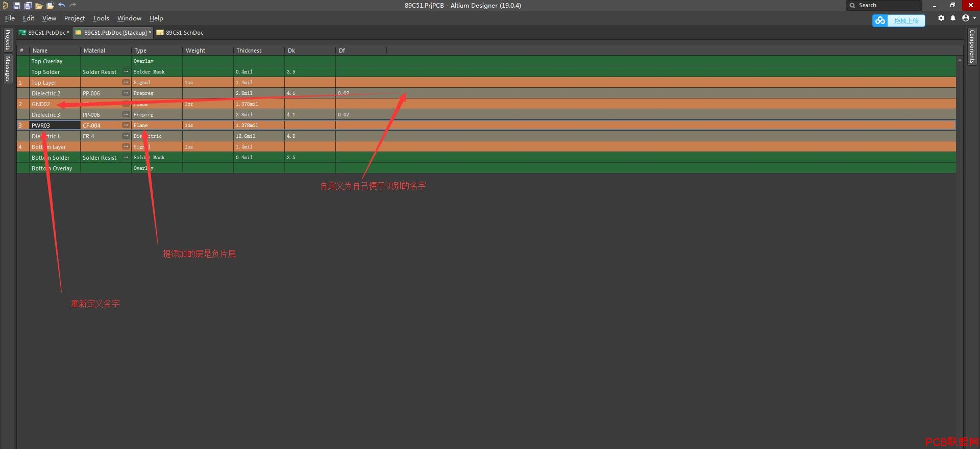
Task: Select the Dielectric 3 name cell
Action: click(55, 115)
